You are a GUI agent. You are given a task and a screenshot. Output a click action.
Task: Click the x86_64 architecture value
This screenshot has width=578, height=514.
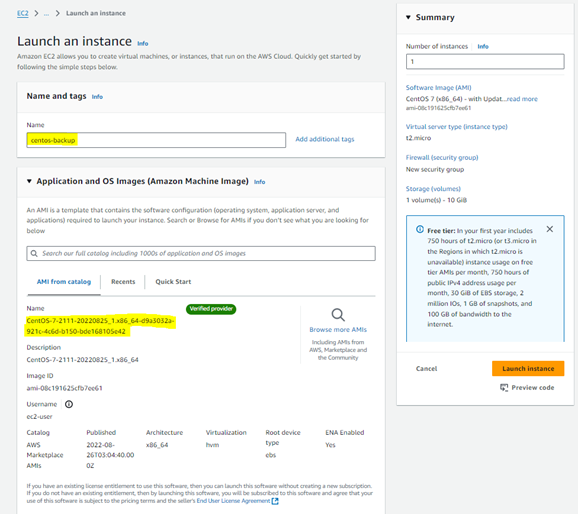click(157, 445)
